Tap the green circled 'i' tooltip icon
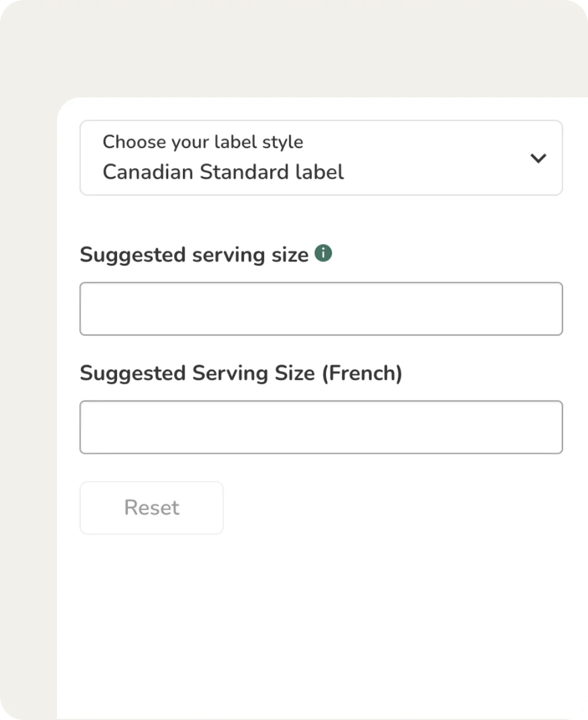This screenshot has height=720, width=588. (x=323, y=254)
